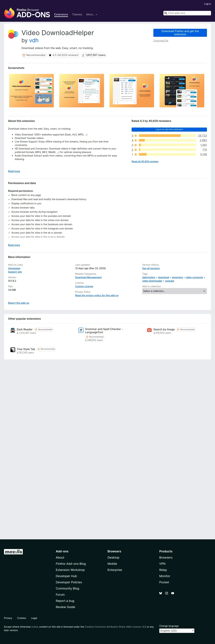Click the 5-star rating row star

coord(136,136)
